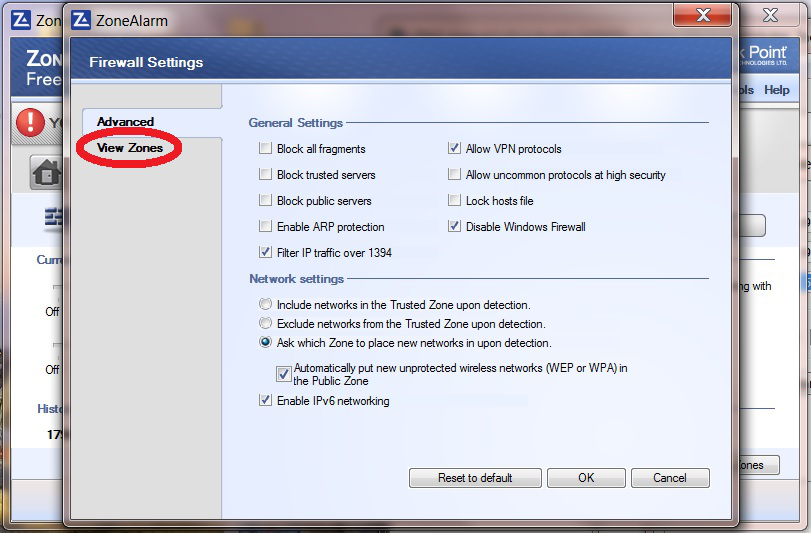Click the ZoneAlarm logo icon in dialog title bar
Image resolution: width=811 pixels, height=533 pixels.
(x=82, y=19)
